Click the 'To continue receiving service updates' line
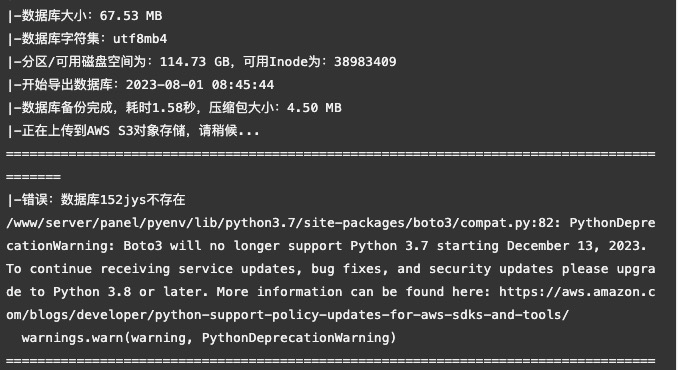The width and height of the screenshot is (678, 370). [331, 269]
